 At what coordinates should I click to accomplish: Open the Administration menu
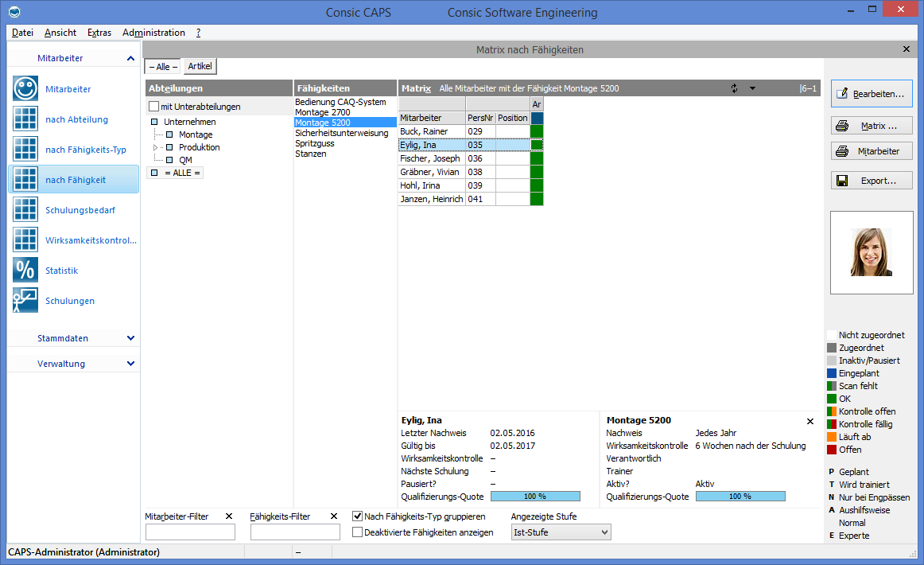(153, 33)
